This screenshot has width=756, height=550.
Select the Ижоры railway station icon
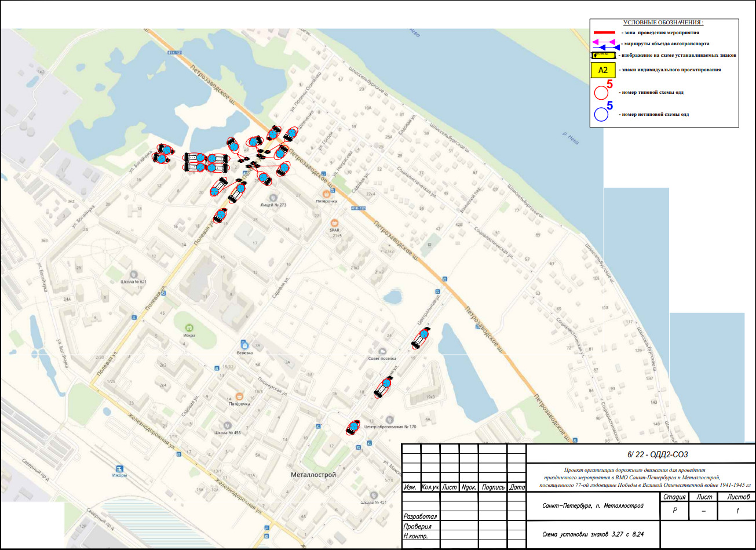[119, 468]
